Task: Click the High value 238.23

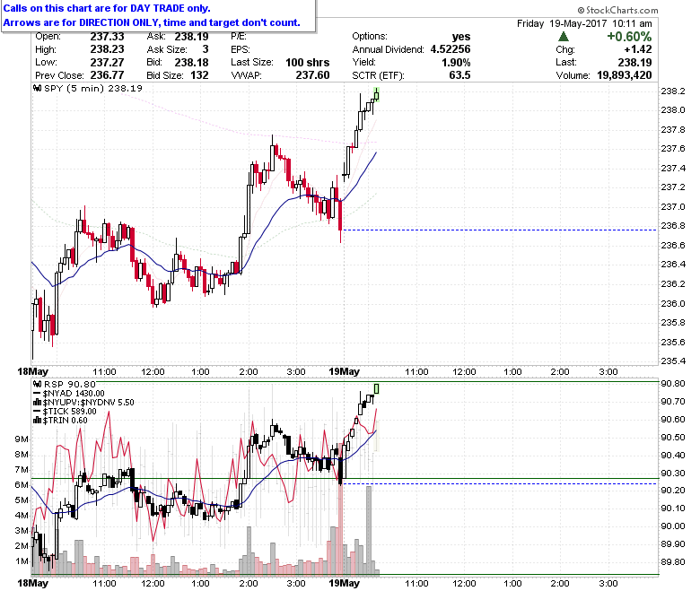Action: (x=107, y=49)
